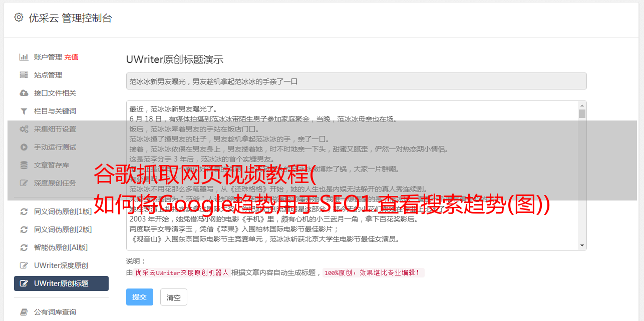Click the 100%原创，效果堪比专业编辑！ text

click(x=374, y=273)
